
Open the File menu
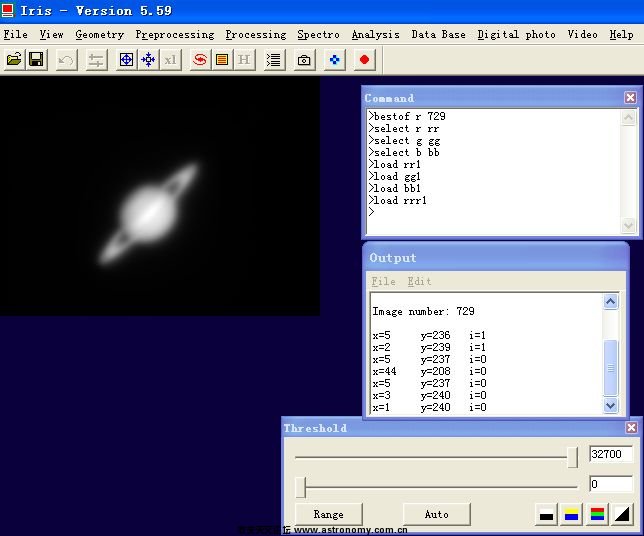(16, 35)
